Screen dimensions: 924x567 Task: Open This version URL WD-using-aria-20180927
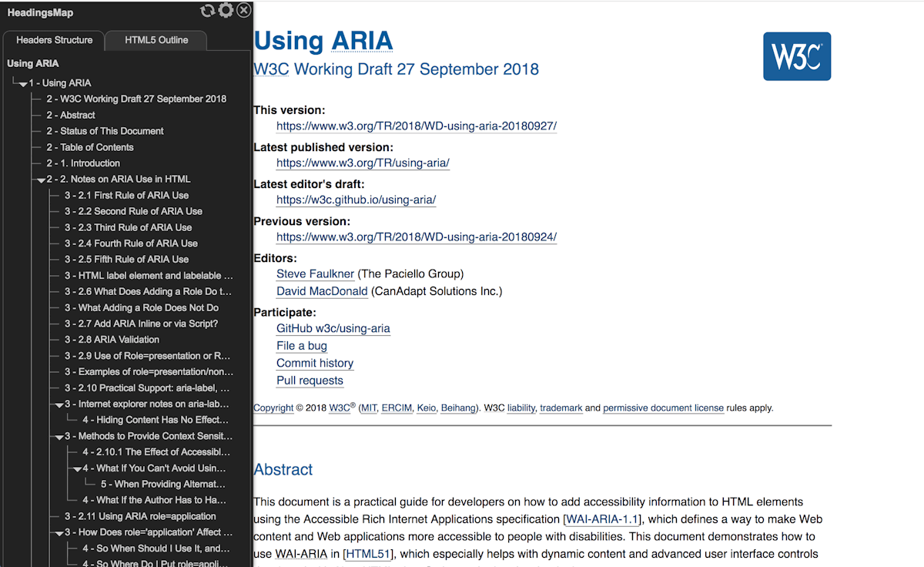click(x=417, y=126)
